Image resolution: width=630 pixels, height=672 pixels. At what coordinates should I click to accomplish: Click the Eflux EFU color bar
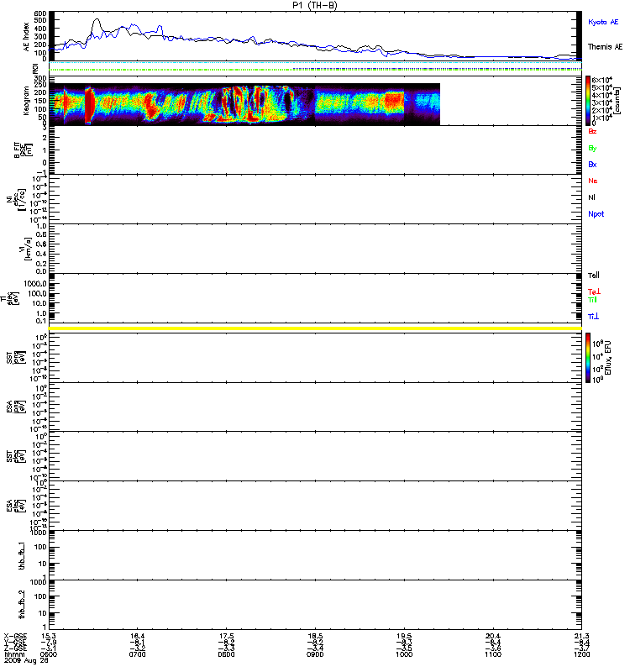[x=590, y=357]
